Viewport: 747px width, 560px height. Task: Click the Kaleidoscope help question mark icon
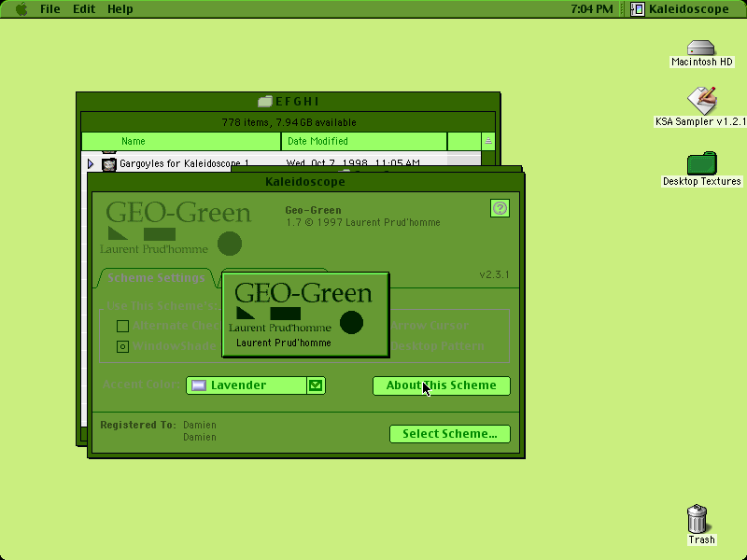point(500,208)
